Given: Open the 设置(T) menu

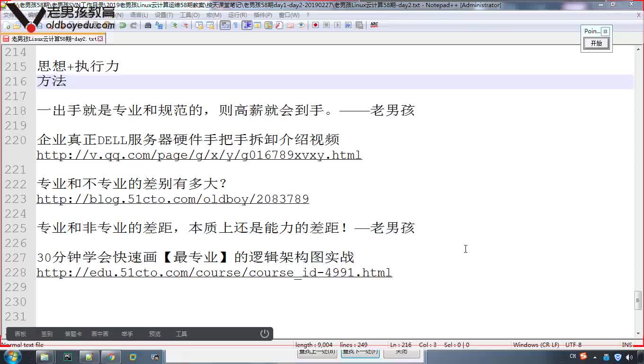Looking at the screenshot, I should coord(164,15).
